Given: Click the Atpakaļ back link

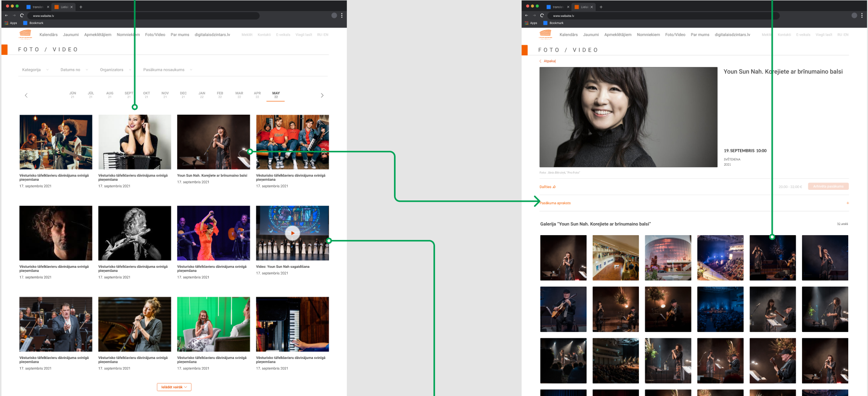Looking at the screenshot, I should (x=548, y=61).
